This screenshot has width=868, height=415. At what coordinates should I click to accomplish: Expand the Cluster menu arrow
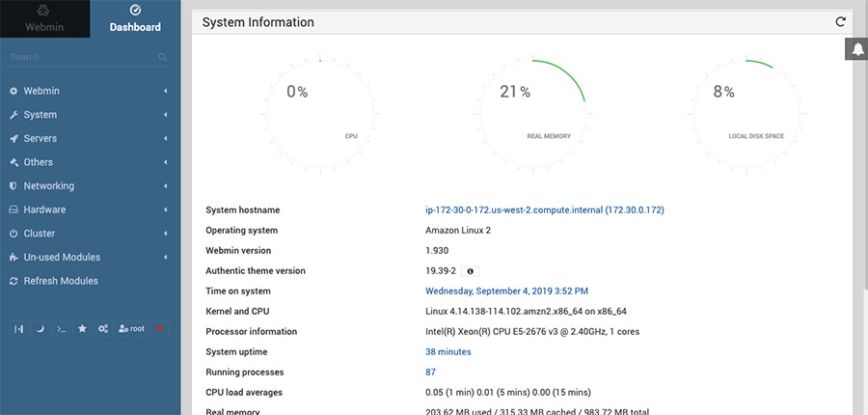tap(165, 234)
